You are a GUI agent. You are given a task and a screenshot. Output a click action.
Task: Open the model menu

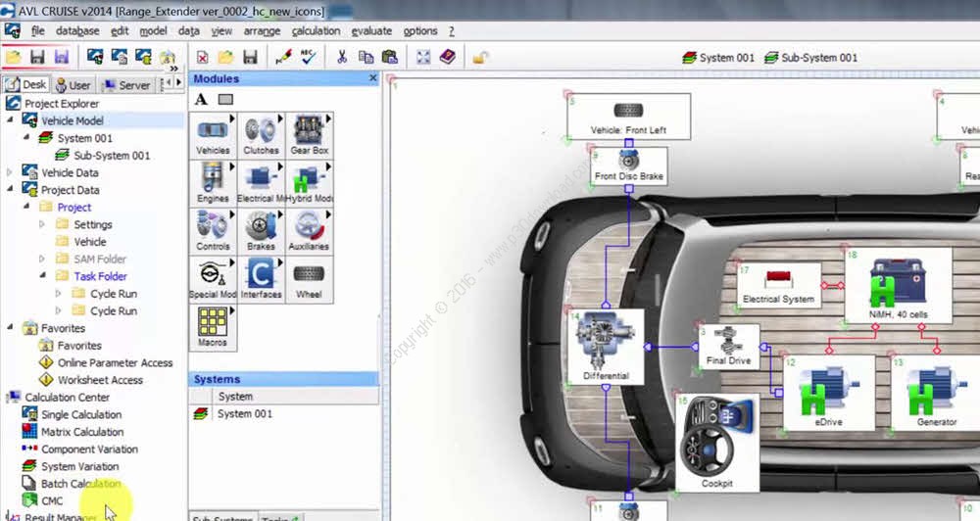click(x=153, y=30)
